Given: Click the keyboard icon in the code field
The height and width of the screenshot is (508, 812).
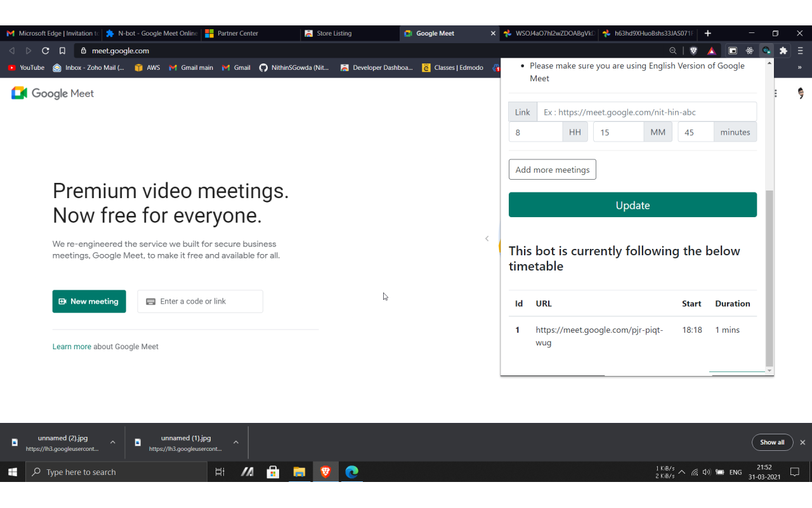Looking at the screenshot, I should pos(150,302).
